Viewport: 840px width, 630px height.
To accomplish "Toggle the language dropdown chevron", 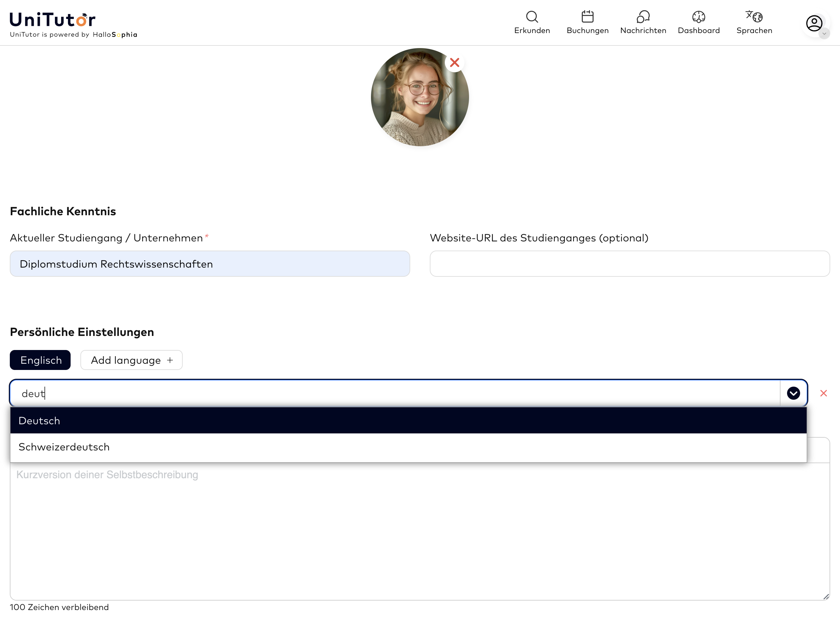I will coord(793,393).
